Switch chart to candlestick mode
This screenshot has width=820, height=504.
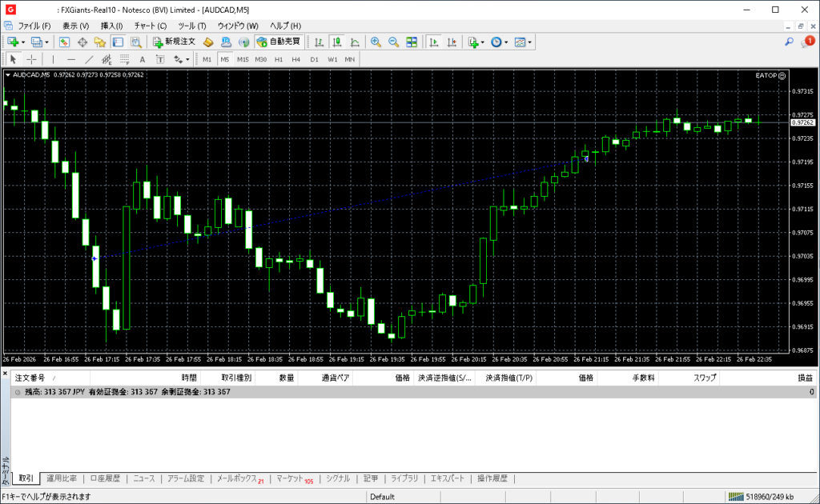click(337, 42)
